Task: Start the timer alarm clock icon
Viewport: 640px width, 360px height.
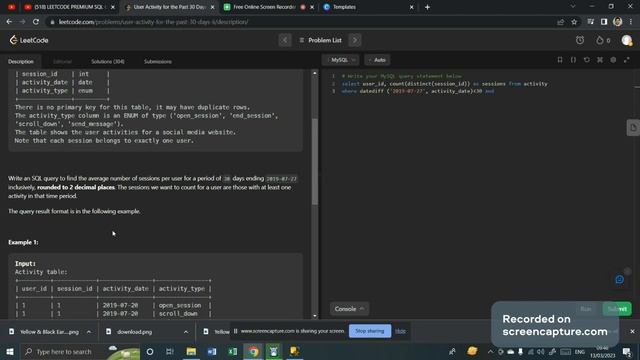Action: click(580, 40)
